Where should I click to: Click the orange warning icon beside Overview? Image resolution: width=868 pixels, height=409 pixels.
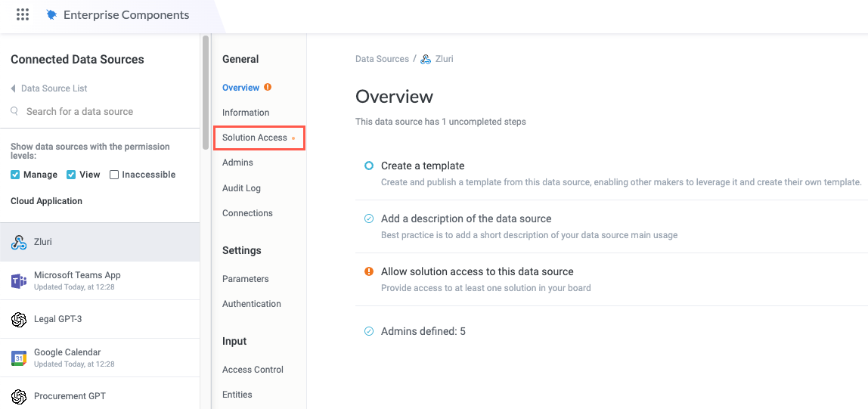click(268, 88)
